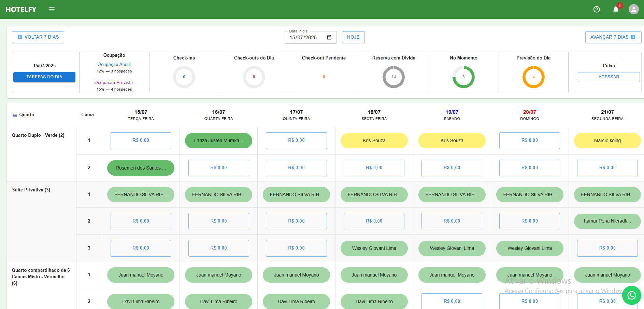
Task: Click the Previsão do Dia orange circle
Action: tap(533, 77)
